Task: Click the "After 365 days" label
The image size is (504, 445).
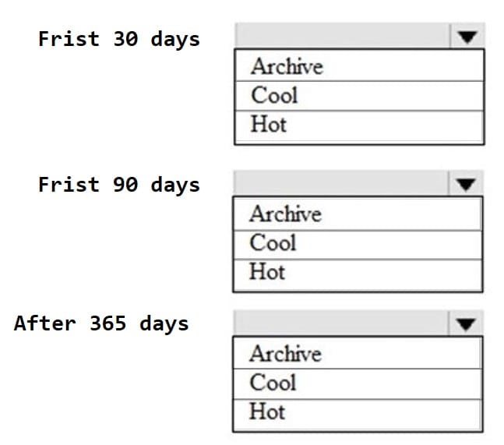Action: tap(101, 323)
